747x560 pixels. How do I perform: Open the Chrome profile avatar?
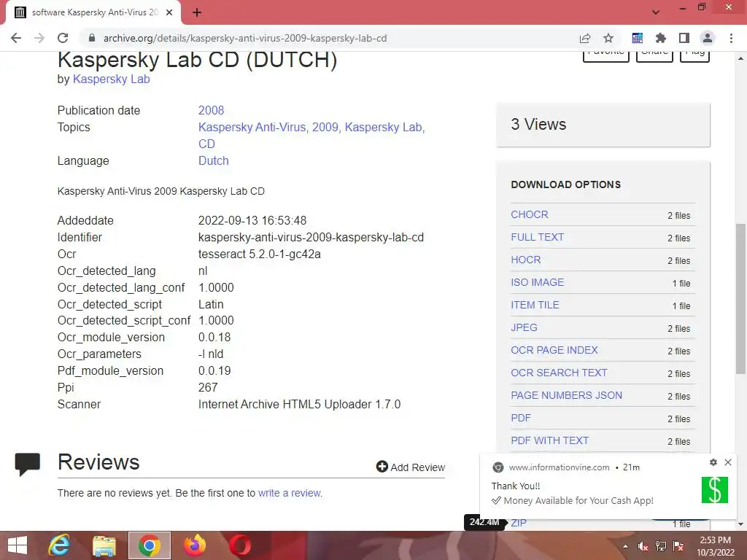click(708, 38)
